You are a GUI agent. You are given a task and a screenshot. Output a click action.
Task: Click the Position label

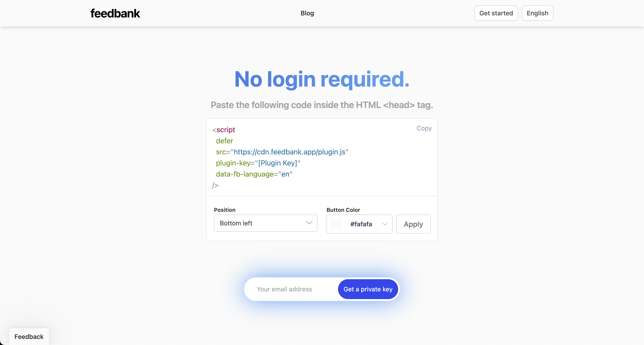coord(225,210)
